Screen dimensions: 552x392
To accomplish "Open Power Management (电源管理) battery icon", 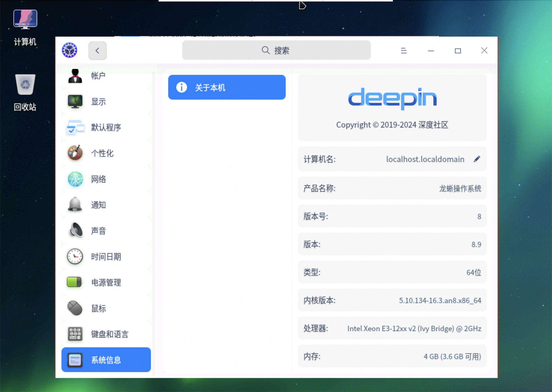I will 75,282.
